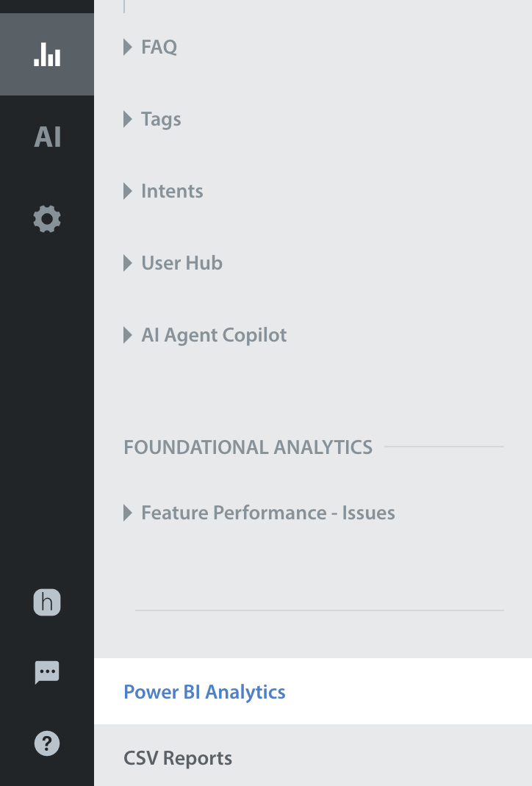The image size is (532, 786).
Task: Open CSV Reports menu item
Action: pos(178,758)
